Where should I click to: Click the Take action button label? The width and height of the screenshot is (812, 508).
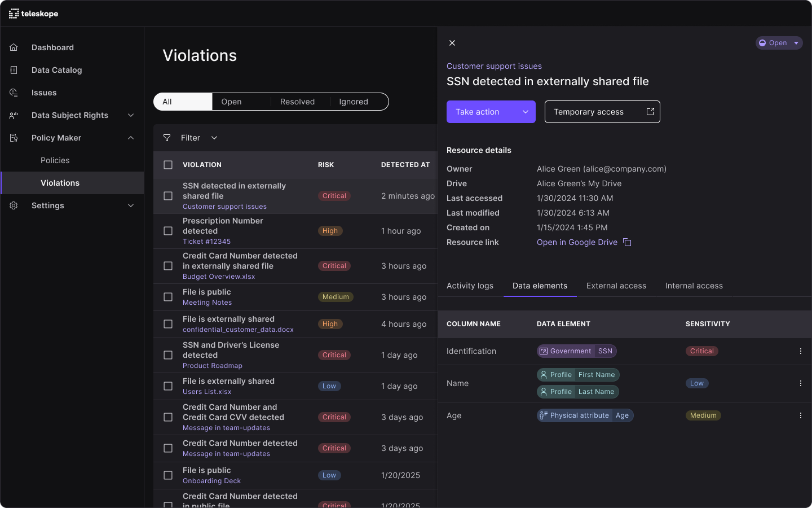477,112
